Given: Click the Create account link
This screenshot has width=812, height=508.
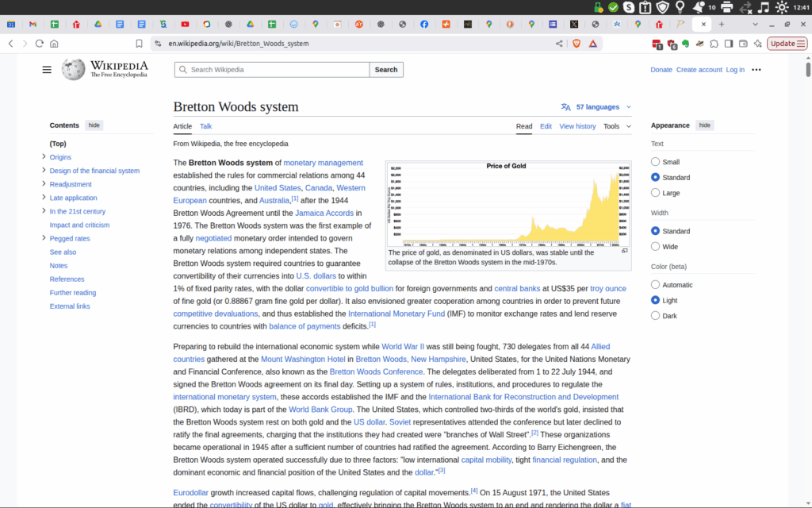Looking at the screenshot, I should point(699,70).
